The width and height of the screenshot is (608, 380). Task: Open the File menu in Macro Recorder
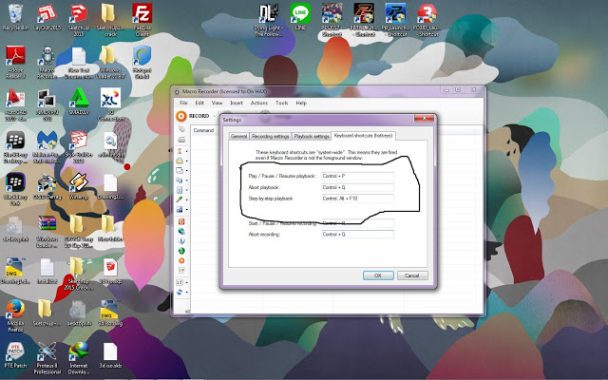183,103
